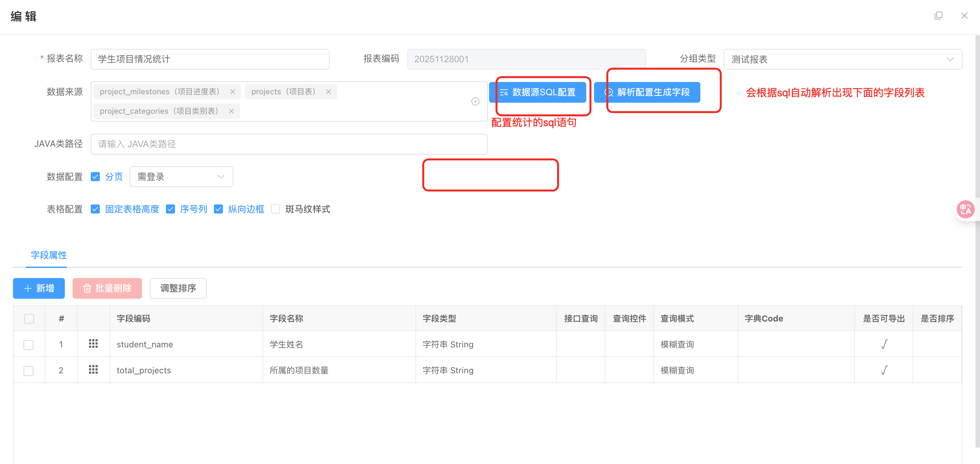Open the 分组类型 dropdown showing 测试报表
980x464 pixels.
(842, 59)
